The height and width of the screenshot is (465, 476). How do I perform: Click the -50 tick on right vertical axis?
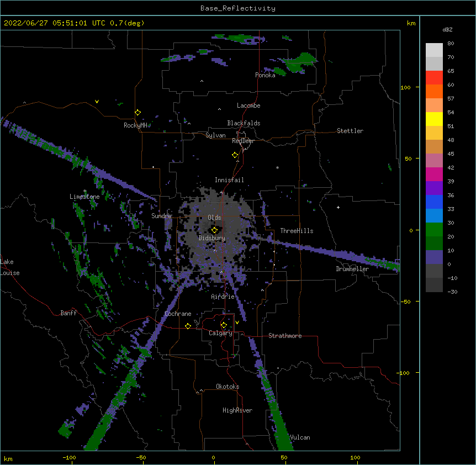(x=405, y=302)
